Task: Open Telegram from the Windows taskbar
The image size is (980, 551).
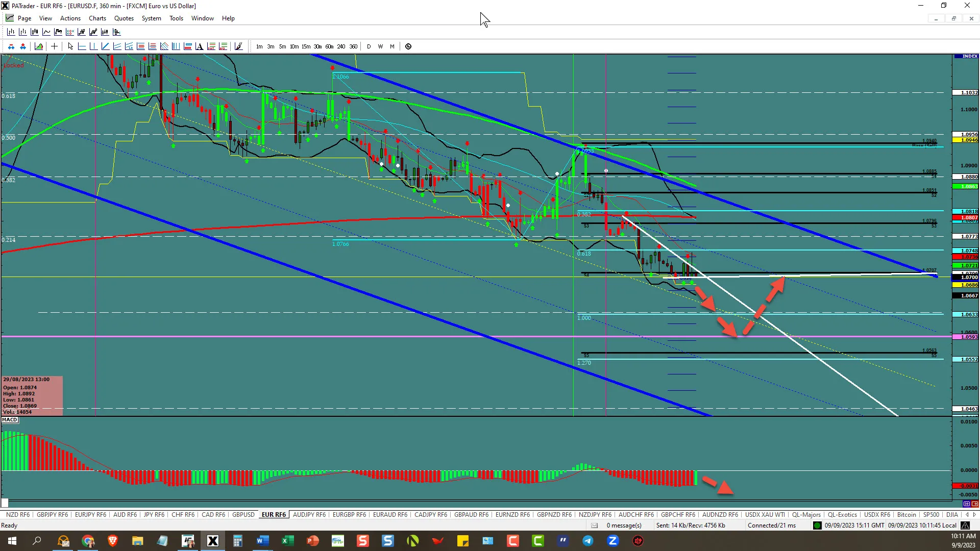Action: pyautogui.click(x=588, y=541)
